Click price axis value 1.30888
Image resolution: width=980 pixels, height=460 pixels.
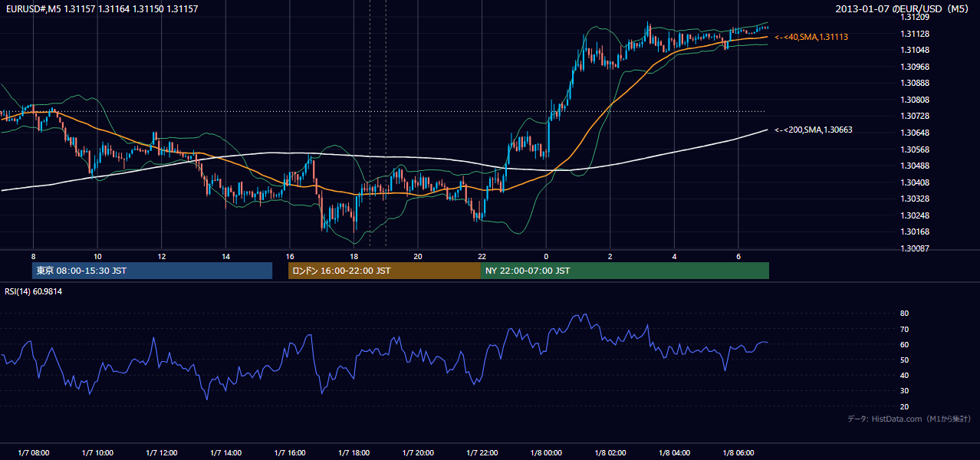click(x=916, y=83)
